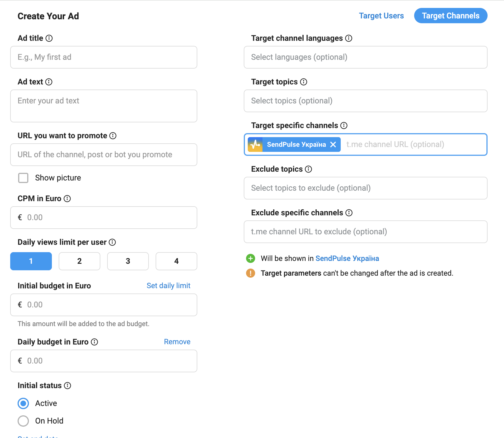Click the Target specific channels info icon
Viewport: 504px width, 438px height.
(344, 126)
